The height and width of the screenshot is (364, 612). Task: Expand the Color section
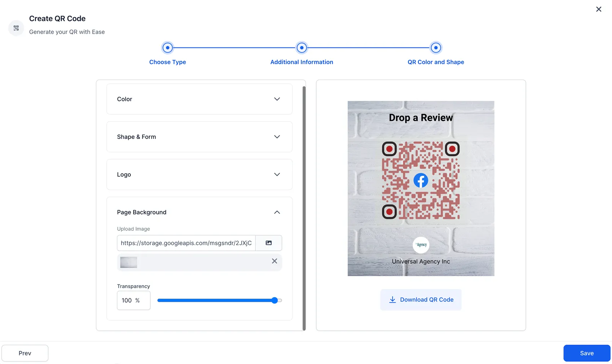pos(199,99)
